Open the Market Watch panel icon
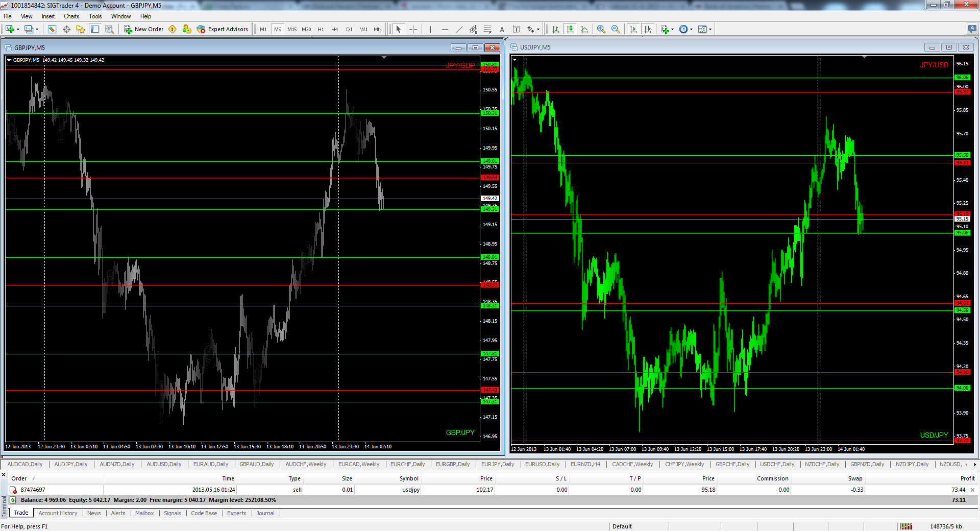 pyautogui.click(x=52, y=29)
